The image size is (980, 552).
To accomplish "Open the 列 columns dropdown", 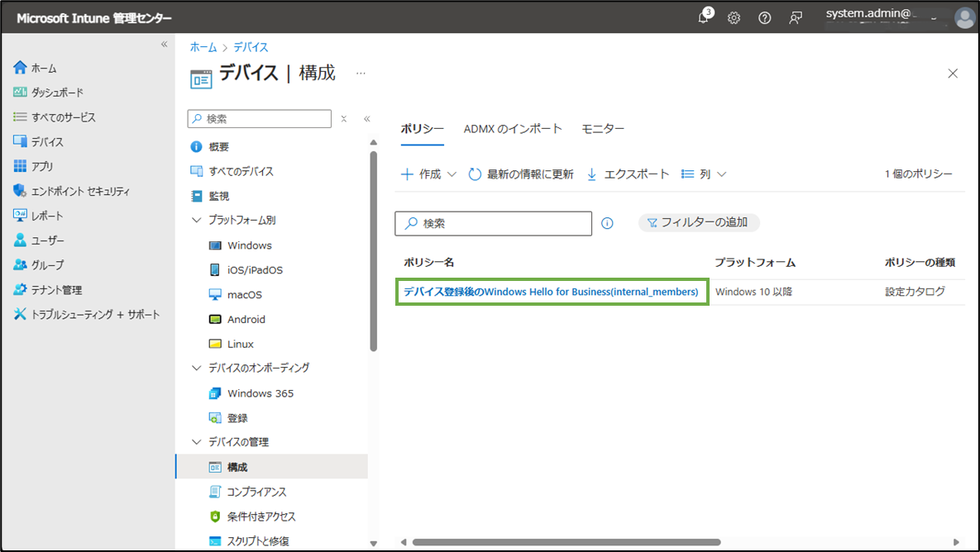I will pos(704,174).
